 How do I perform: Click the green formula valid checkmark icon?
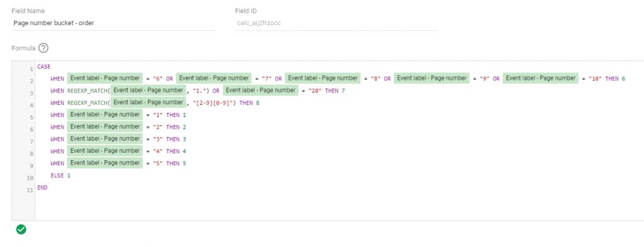click(21, 229)
